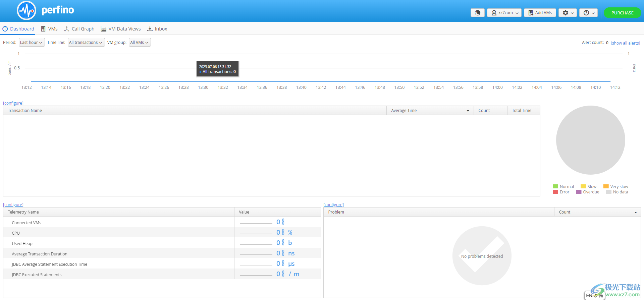Toggle dark mode with the moon button

coord(477,13)
